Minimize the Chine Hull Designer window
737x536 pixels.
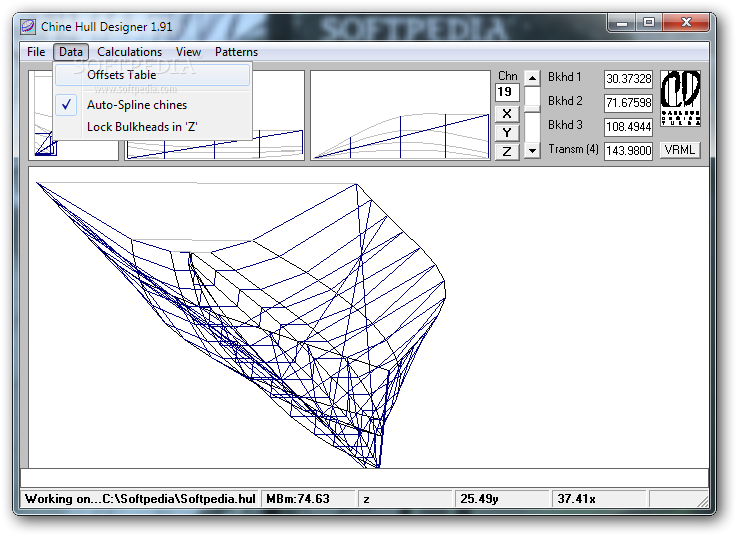(x=622, y=23)
